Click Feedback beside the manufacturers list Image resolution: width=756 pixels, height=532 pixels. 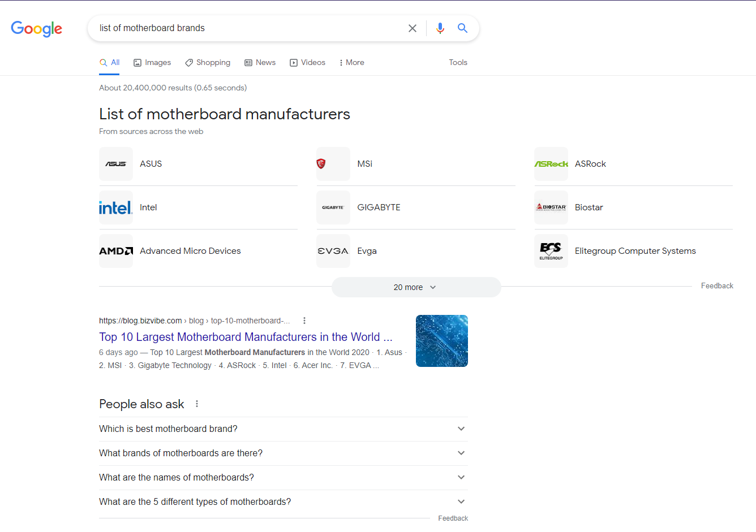click(717, 286)
